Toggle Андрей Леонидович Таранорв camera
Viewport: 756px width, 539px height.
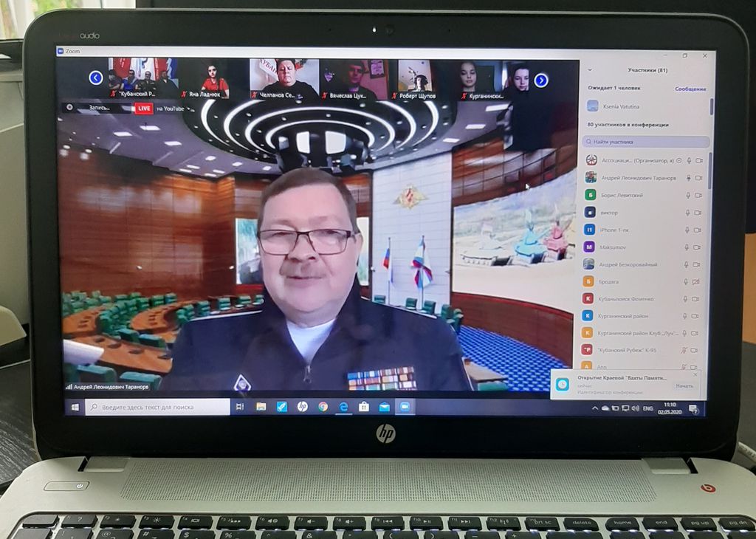pyautogui.click(x=698, y=178)
